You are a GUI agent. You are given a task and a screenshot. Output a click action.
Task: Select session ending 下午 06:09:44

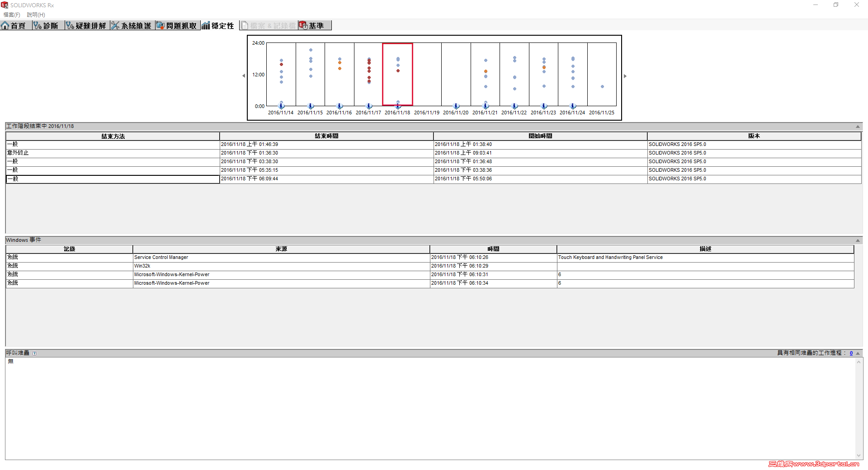pos(433,179)
